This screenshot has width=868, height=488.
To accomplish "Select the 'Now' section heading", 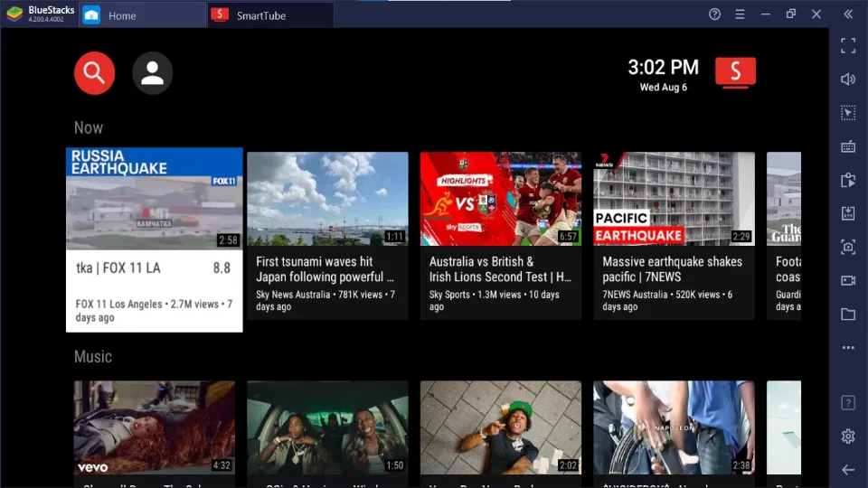I will pyautogui.click(x=89, y=127).
